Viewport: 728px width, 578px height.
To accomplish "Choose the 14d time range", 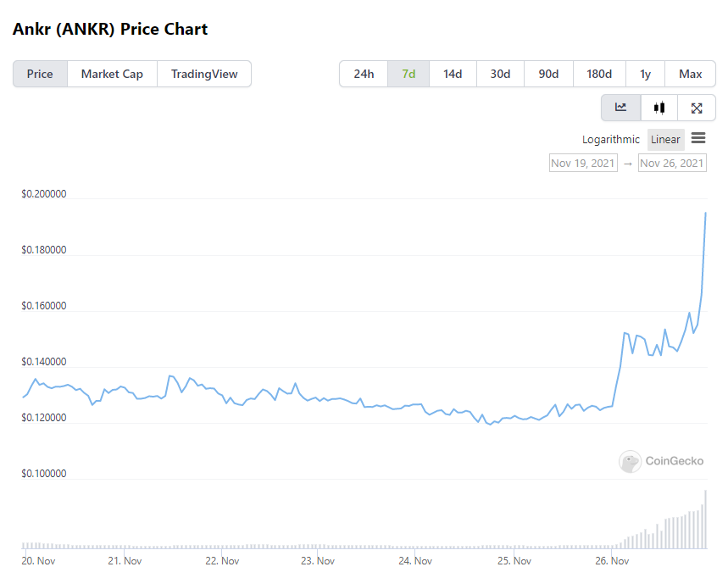I will click(453, 74).
